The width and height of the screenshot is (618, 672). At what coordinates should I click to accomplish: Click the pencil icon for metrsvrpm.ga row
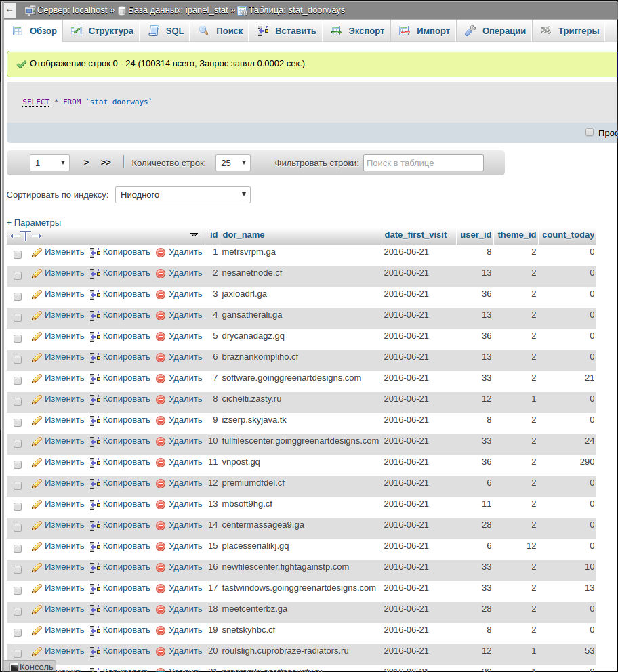(37, 253)
